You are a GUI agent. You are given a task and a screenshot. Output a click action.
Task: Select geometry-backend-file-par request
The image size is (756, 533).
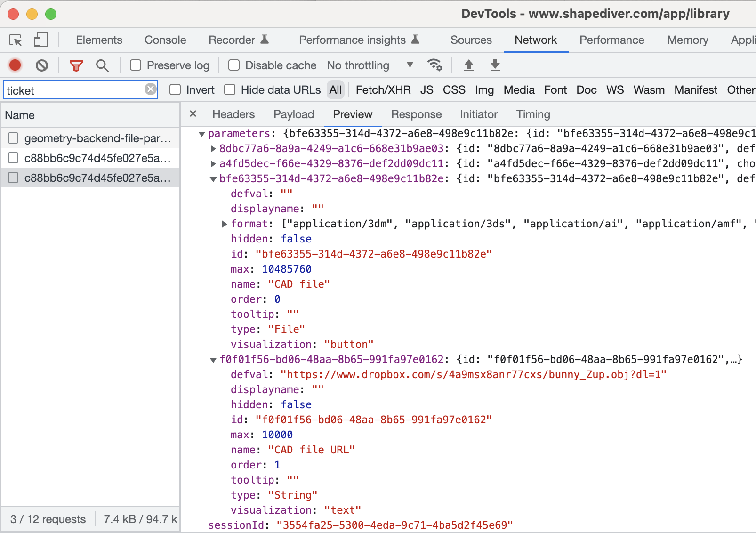(97, 138)
